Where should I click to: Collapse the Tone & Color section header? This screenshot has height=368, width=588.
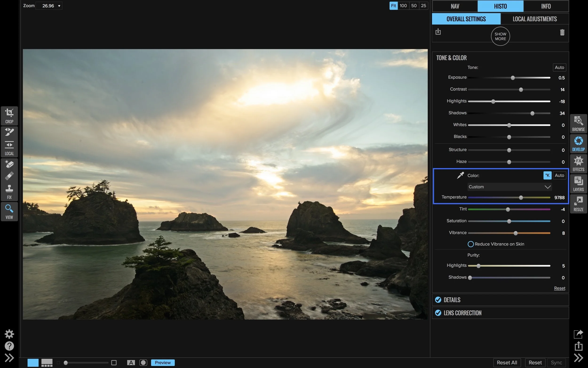[x=451, y=58]
